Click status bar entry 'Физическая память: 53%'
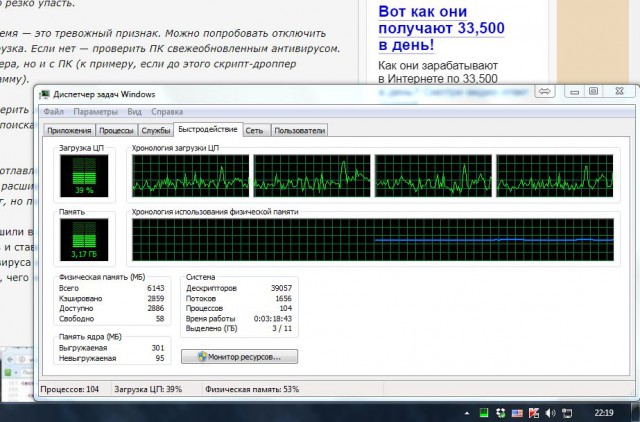Viewport: 640px width, 422px height. [x=252, y=389]
